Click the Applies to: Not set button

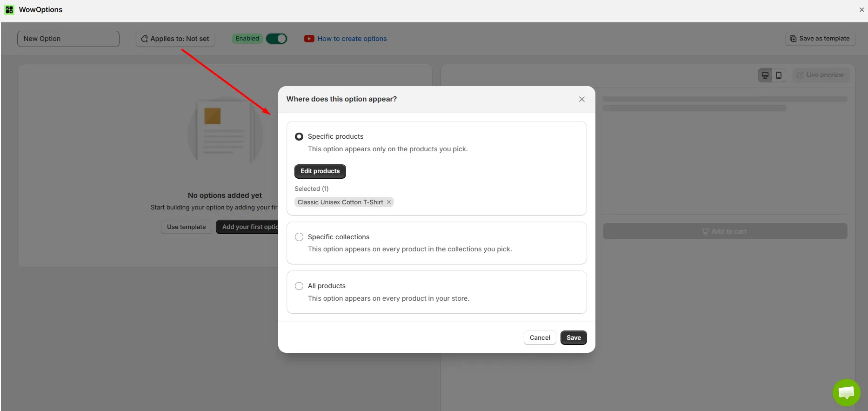175,39
